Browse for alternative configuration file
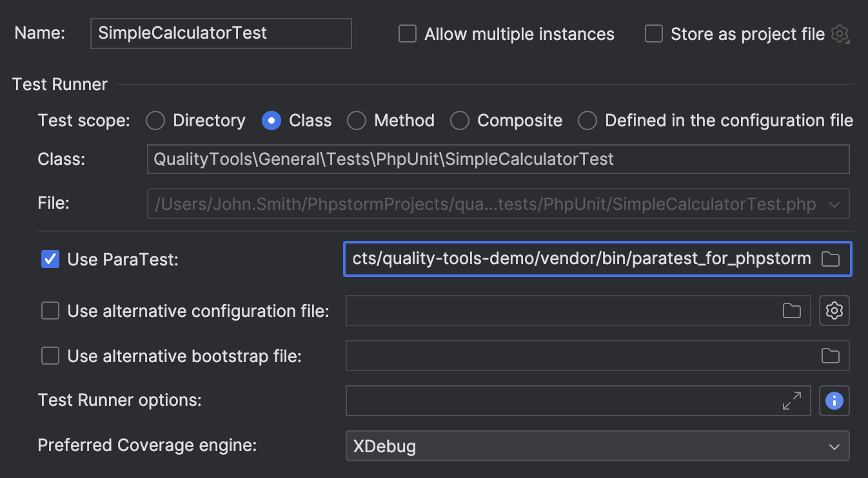The height and width of the screenshot is (478, 868). coord(792,311)
